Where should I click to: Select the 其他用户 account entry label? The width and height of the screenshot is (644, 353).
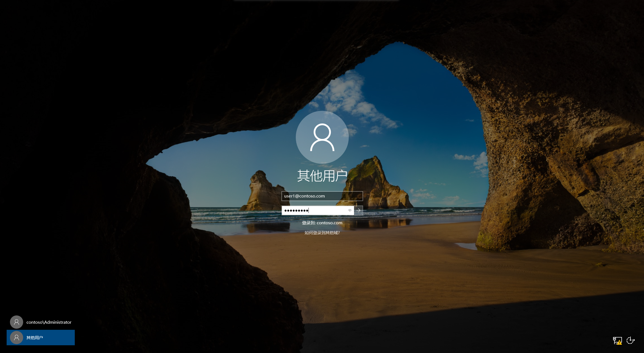[34, 338]
